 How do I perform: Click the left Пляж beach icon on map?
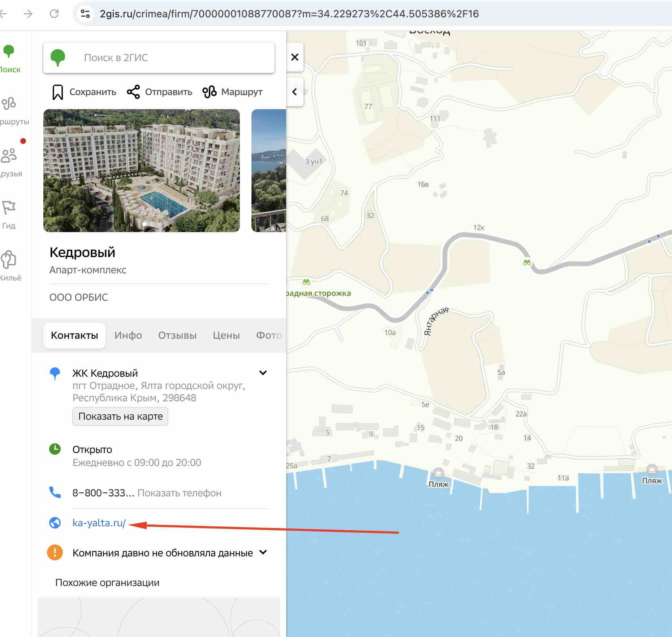(439, 473)
